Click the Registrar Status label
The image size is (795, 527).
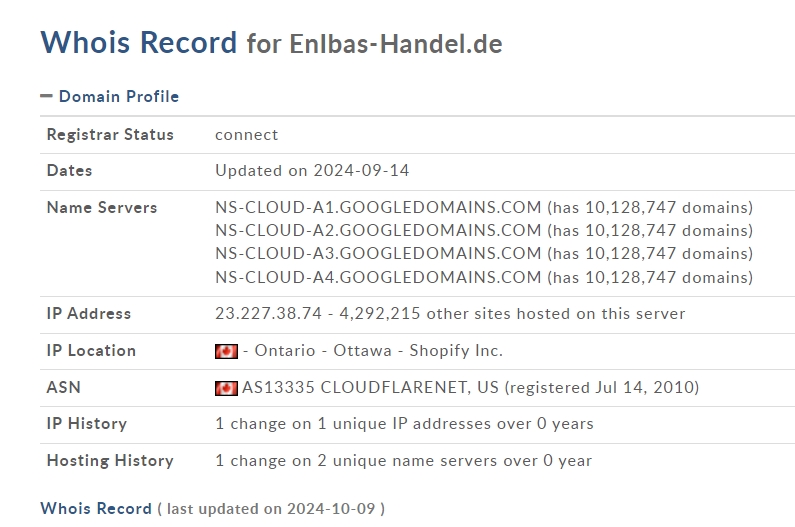pyautogui.click(x=110, y=134)
